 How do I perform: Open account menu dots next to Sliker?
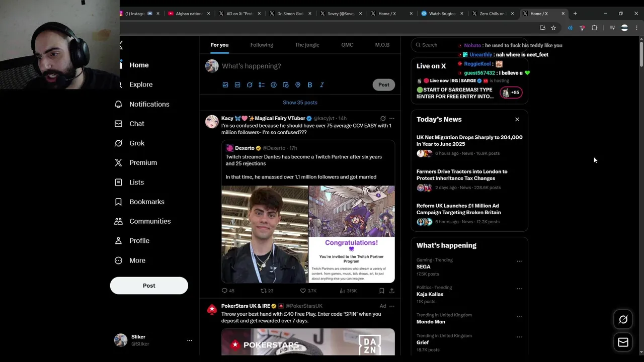pyautogui.click(x=190, y=340)
